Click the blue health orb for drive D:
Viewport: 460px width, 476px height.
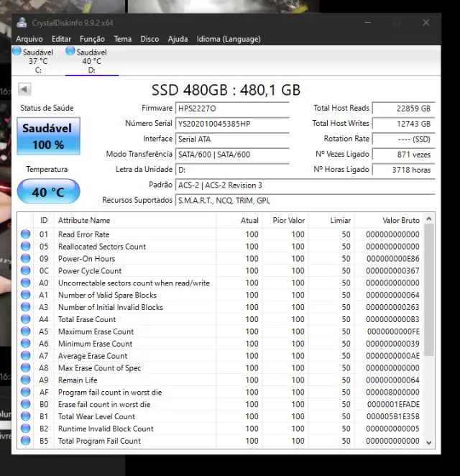(x=70, y=51)
